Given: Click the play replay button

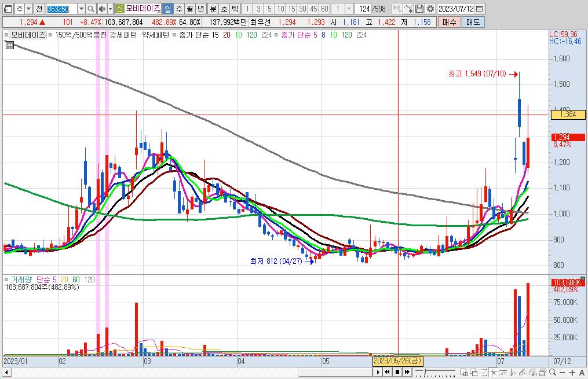Looking at the screenshot, I should [x=378, y=372].
